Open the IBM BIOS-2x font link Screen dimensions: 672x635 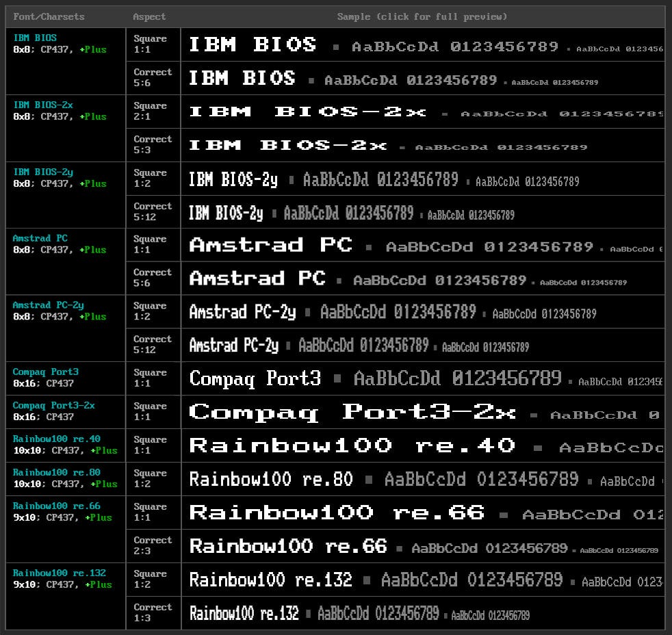click(43, 105)
